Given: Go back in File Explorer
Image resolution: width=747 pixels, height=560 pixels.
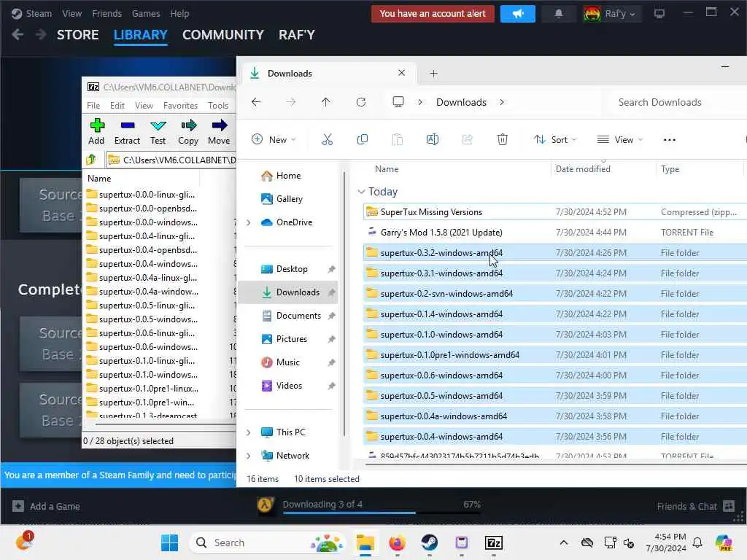Looking at the screenshot, I should pos(256,102).
